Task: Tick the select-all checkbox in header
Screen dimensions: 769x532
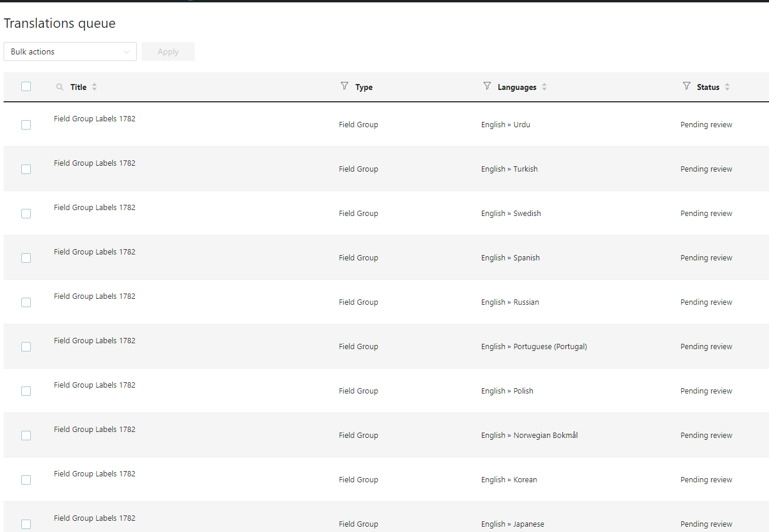Action: coord(26,86)
